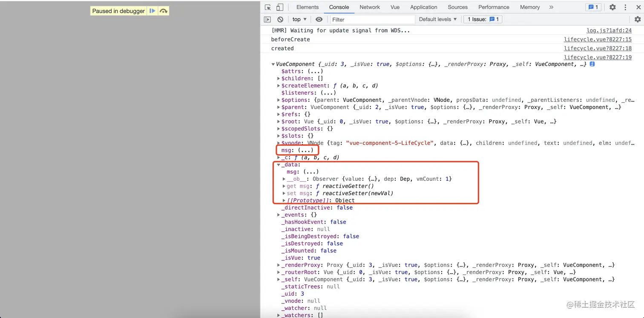Open the Memory tab

(x=530, y=7)
